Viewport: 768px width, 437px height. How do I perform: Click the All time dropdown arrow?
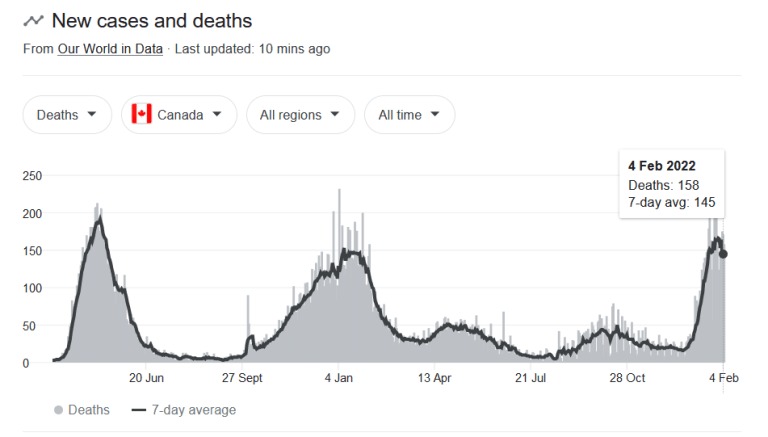coord(435,114)
